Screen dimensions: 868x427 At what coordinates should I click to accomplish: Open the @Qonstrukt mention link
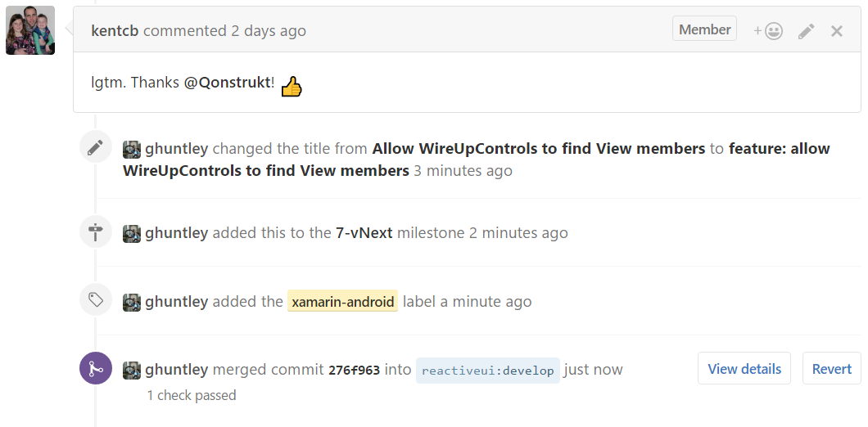pyautogui.click(x=228, y=83)
